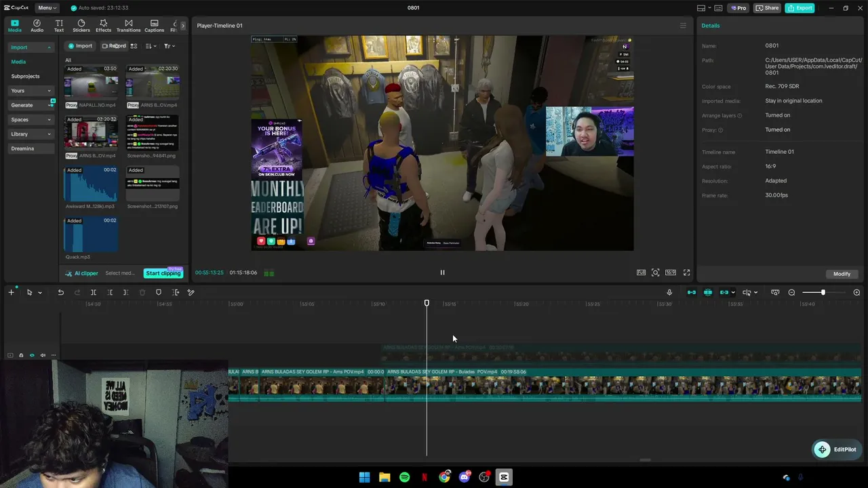Open the Stickers tab

(81, 26)
